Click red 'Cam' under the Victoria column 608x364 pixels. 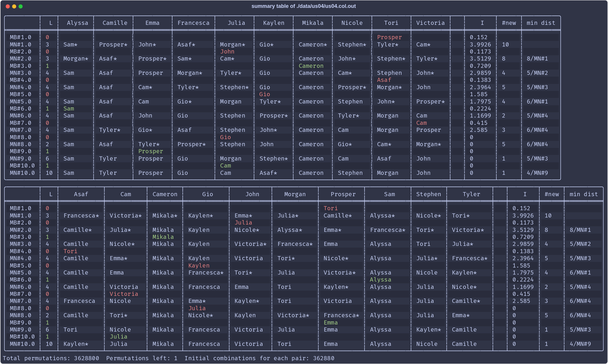click(x=422, y=123)
